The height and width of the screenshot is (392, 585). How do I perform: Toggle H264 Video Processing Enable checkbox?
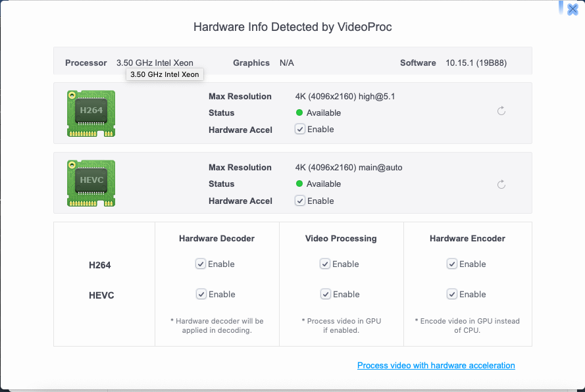coord(325,264)
